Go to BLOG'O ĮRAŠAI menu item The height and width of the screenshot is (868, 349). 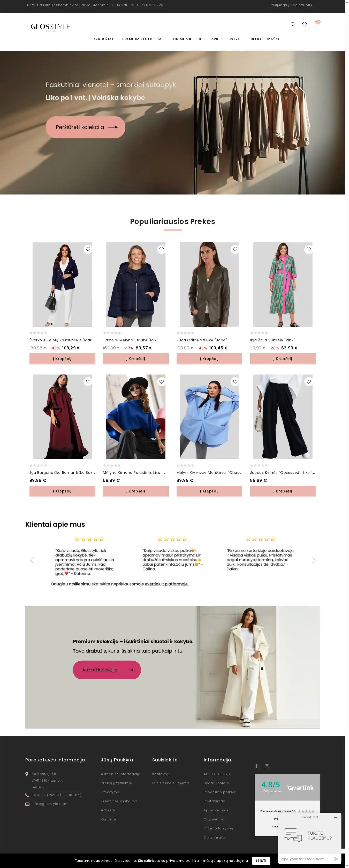265,39
